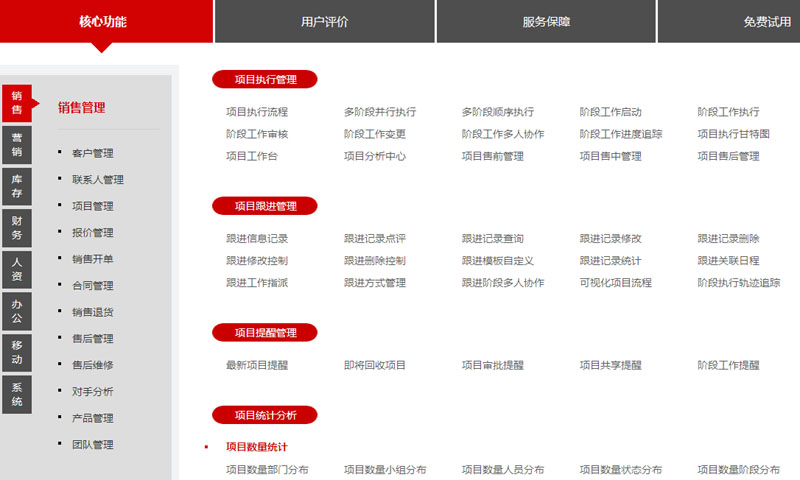
Task: Open the 项目执行甘特图 feature link
Action: point(733,134)
